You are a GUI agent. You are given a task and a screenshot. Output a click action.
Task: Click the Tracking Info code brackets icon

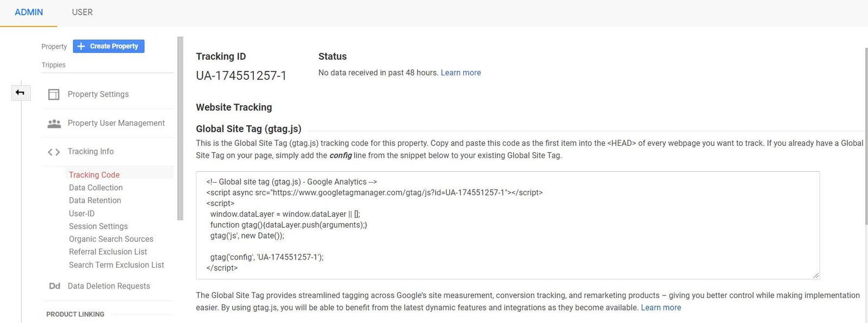click(54, 152)
